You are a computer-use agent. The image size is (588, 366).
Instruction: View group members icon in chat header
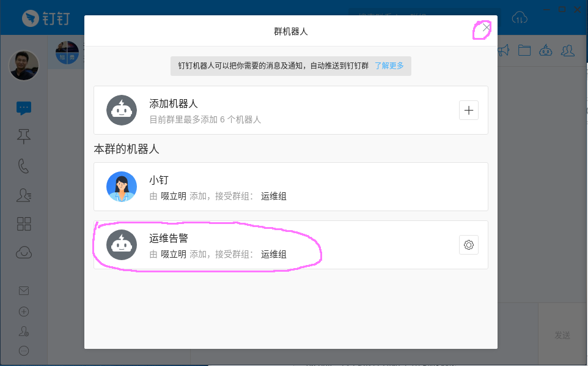click(568, 50)
